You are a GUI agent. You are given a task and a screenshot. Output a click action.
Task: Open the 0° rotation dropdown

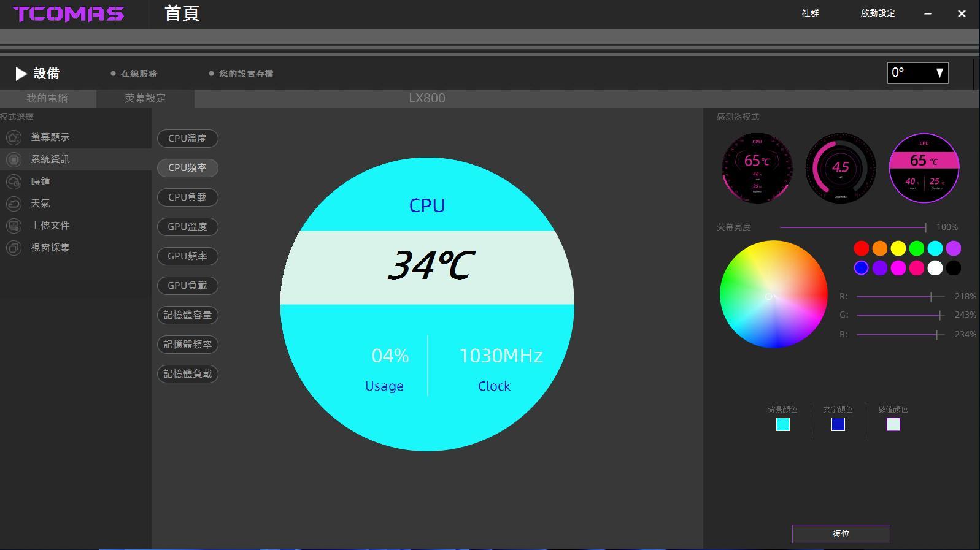pos(917,73)
